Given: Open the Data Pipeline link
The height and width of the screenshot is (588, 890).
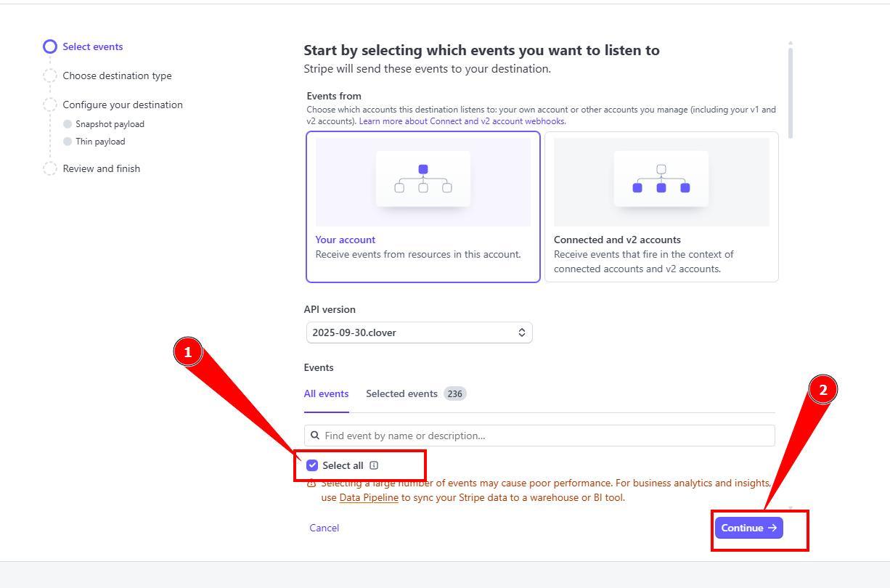Looking at the screenshot, I should [369, 498].
